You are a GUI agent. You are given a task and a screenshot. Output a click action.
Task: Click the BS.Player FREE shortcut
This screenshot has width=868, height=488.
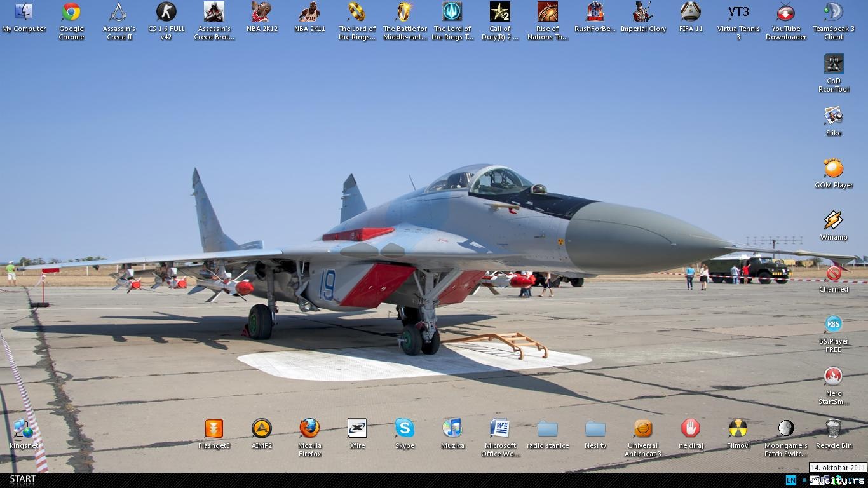[x=833, y=325]
